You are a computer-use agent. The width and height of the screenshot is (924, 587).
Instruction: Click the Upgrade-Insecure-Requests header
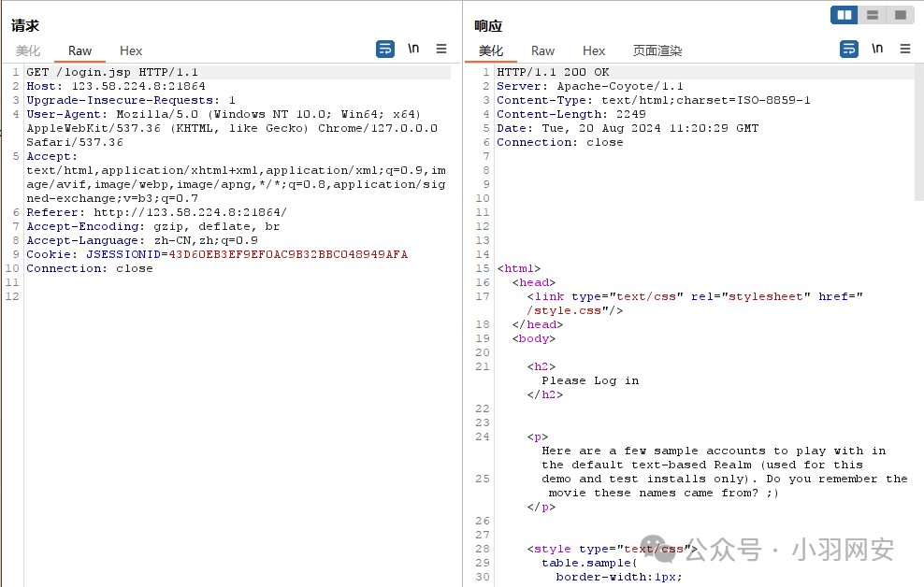tap(131, 101)
